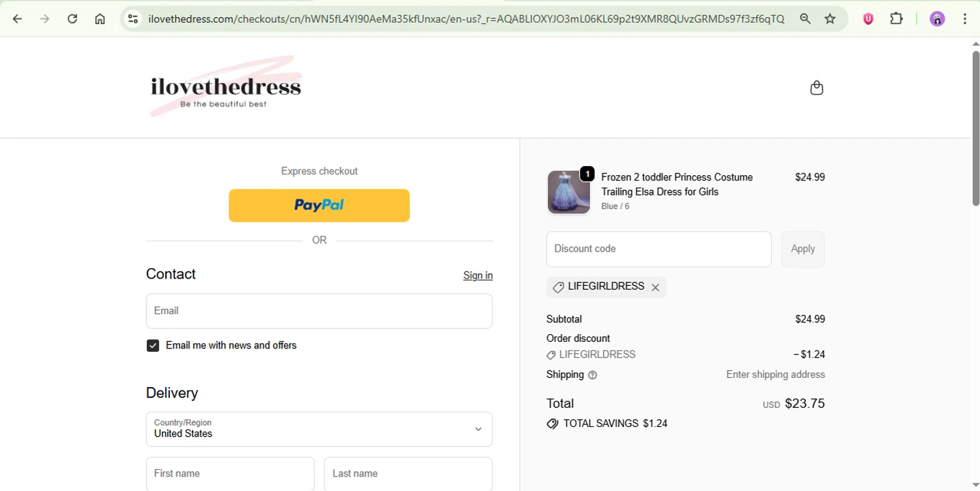Open the browser three-dot menu
The width and height of the screenshot is (980, 491).
(965, 19)
